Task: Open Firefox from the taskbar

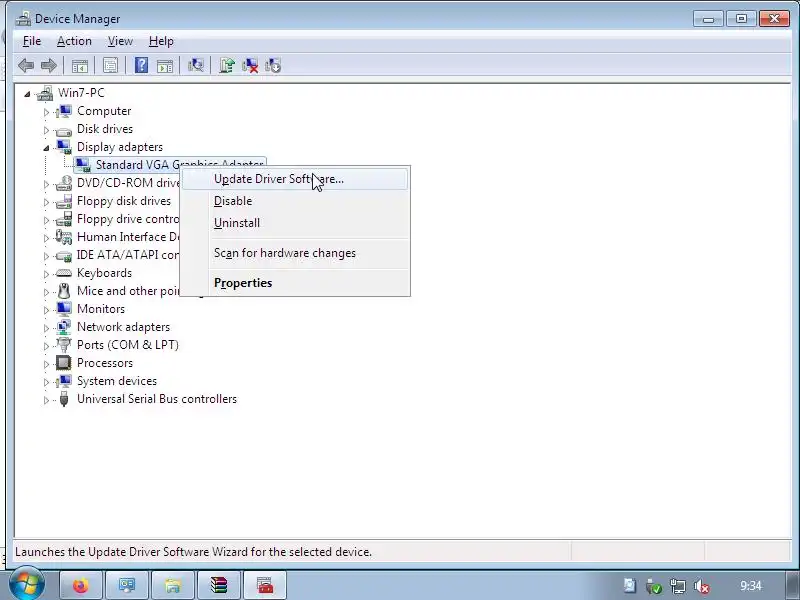Action: [81, 585]
